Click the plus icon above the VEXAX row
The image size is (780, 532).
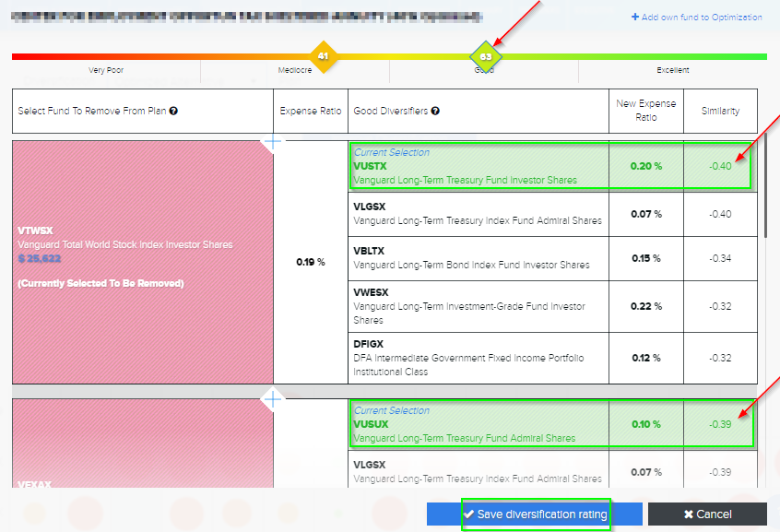coord(274,399)
